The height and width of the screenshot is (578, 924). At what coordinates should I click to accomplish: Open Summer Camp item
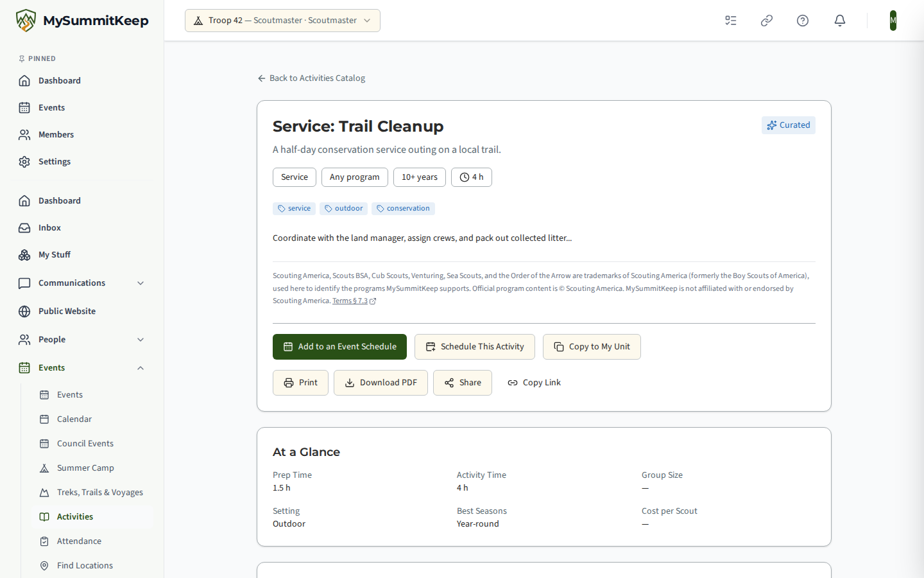(x=92, y=468)
